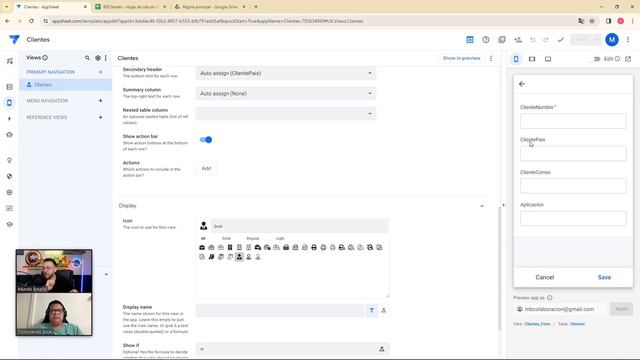Open the Clientes panel three-dot menu
640x360 pixels.
(x=491, y=58)
